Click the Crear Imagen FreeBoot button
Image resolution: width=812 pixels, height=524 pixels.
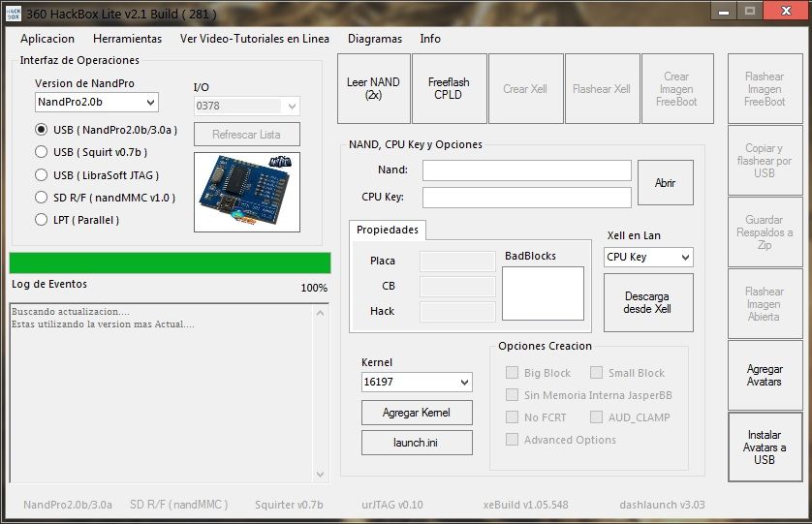point(677,88)
